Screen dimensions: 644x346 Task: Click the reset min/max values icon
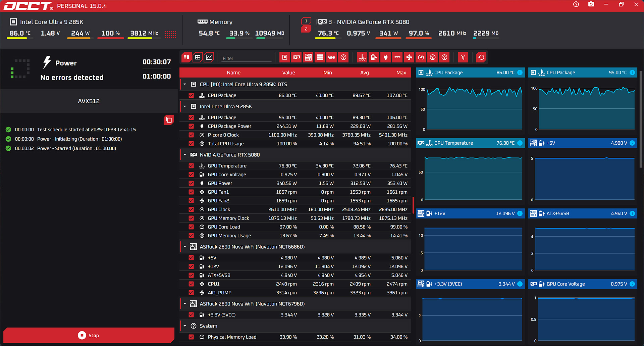point(481,57)
